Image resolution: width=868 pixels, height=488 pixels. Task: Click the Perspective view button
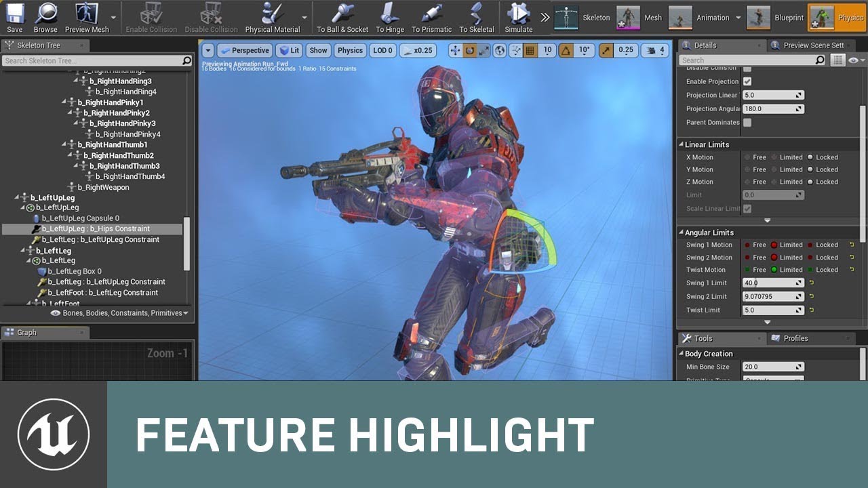pyautogui.click(x=244, y=50)
